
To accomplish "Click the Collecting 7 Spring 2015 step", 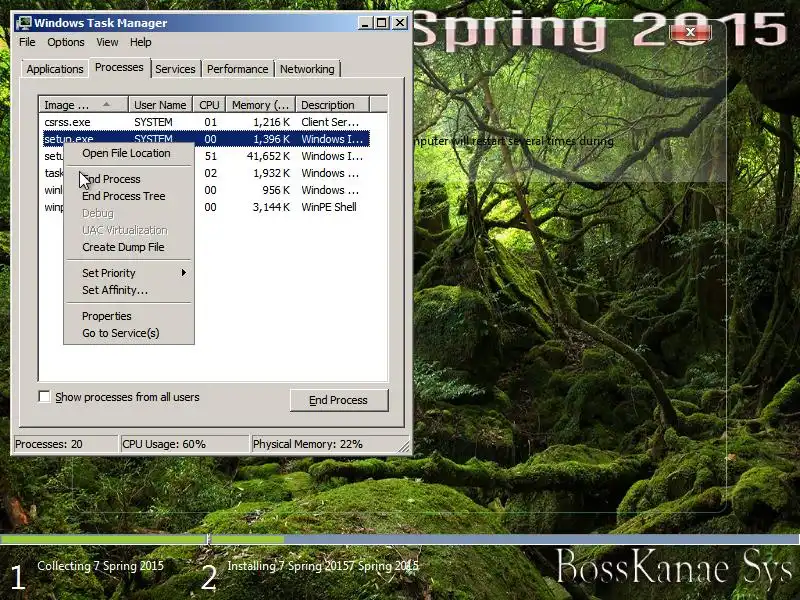I will pos(101,566).
